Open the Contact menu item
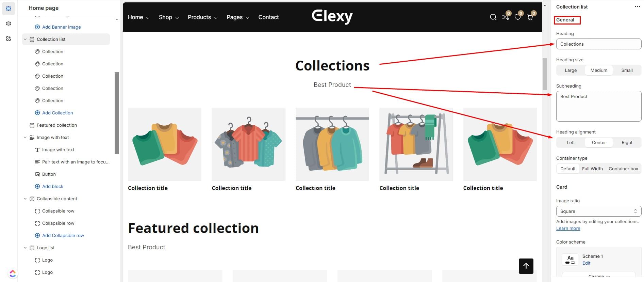 pos(268,17)
